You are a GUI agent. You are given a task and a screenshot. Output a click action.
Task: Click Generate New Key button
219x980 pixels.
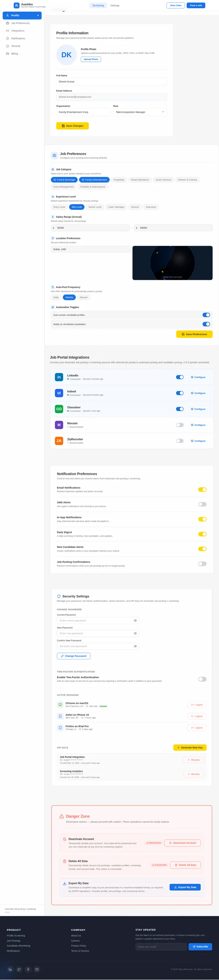[x=190, y=748]
